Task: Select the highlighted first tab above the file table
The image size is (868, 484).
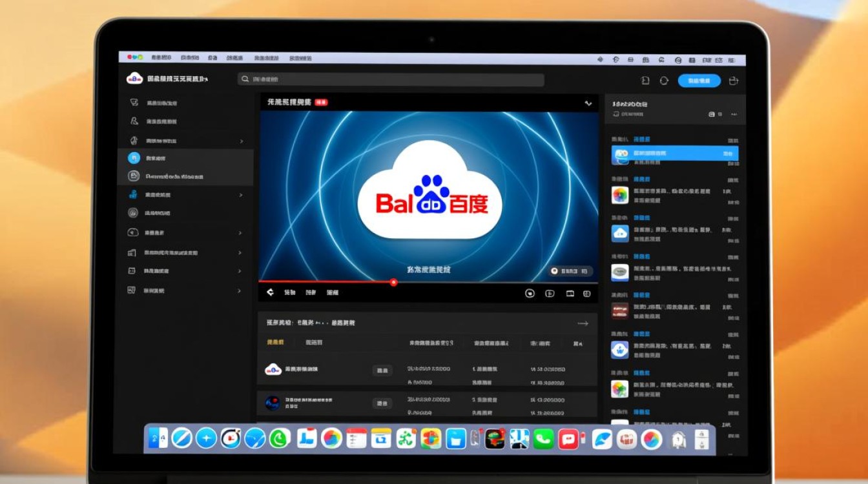Action: (x=275, y=343)
